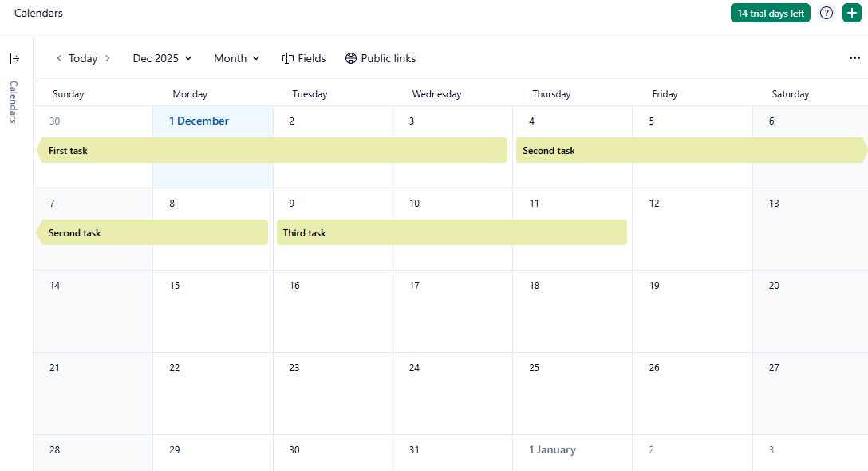Click the next month chevron arrow
Screen dimensions: 868x471
(106, 57)
